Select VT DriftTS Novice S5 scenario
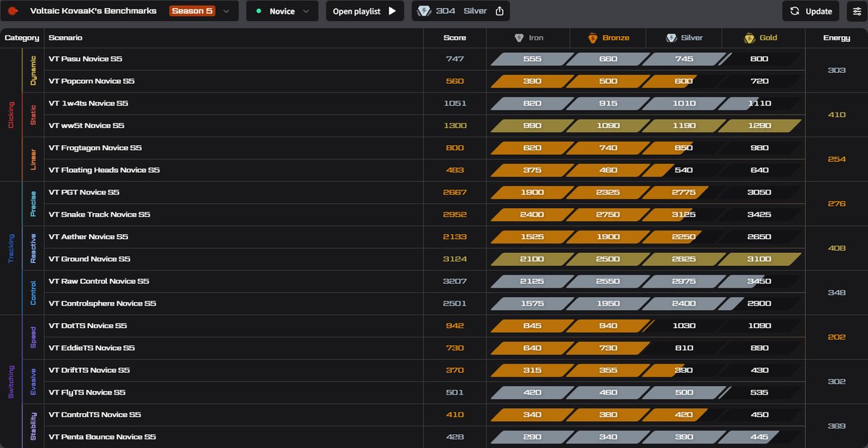The height and width of the screenshot is (448, 868). [89, 371]
